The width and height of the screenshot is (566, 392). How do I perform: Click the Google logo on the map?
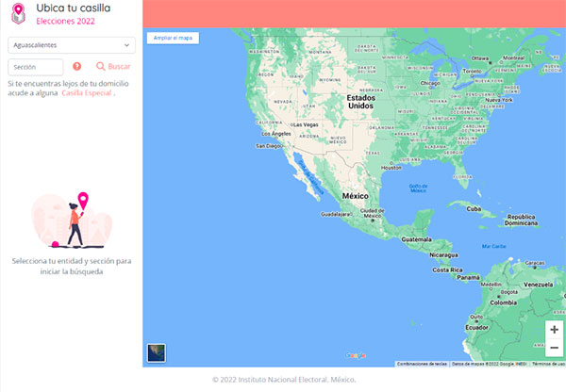(356, 356)
